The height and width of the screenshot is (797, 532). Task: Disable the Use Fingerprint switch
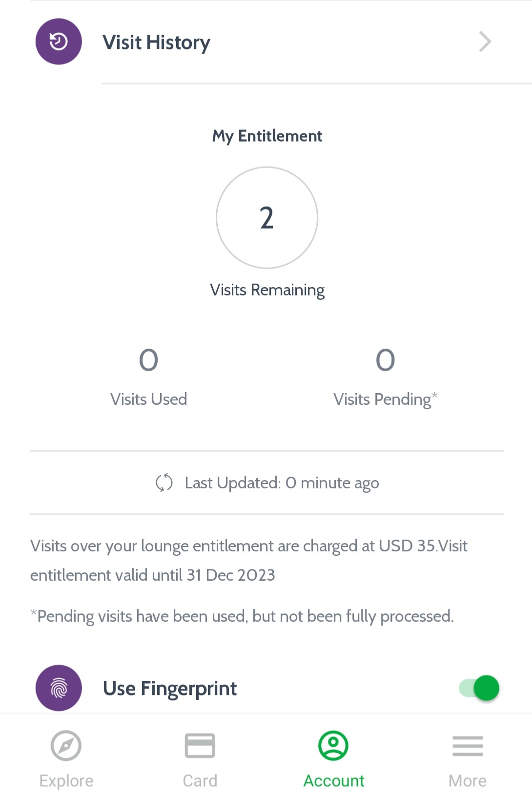479,688
